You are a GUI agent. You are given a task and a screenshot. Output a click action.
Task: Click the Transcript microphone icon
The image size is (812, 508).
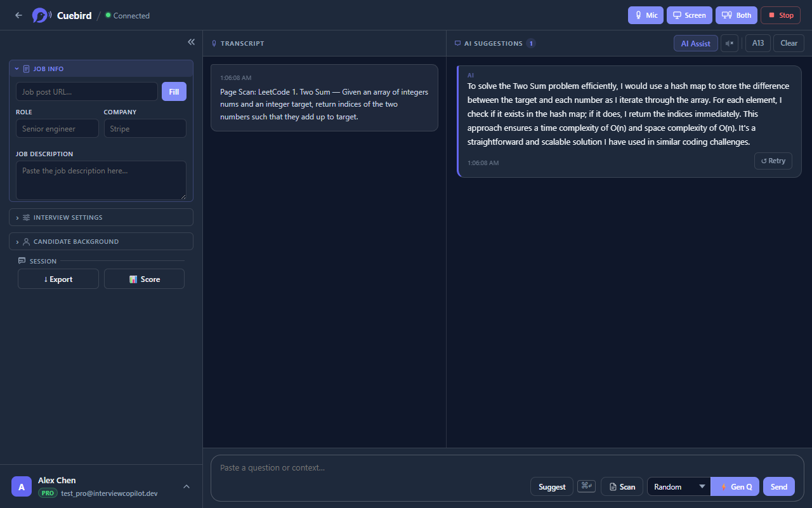pos(214,44)
